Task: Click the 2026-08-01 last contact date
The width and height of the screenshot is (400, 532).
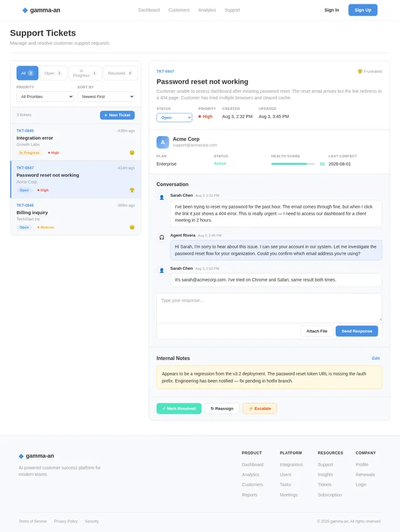Action: pyautogui.click(x=339, y=164)
